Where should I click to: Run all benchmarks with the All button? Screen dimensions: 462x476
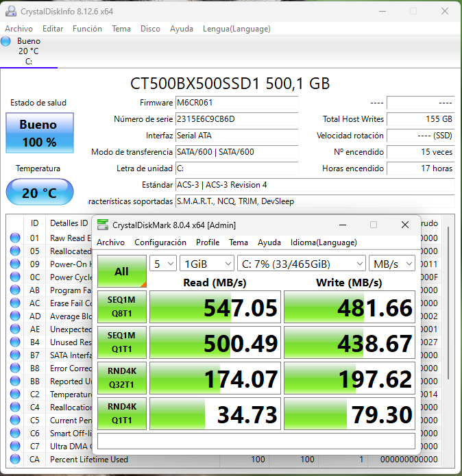pos(121,271)
